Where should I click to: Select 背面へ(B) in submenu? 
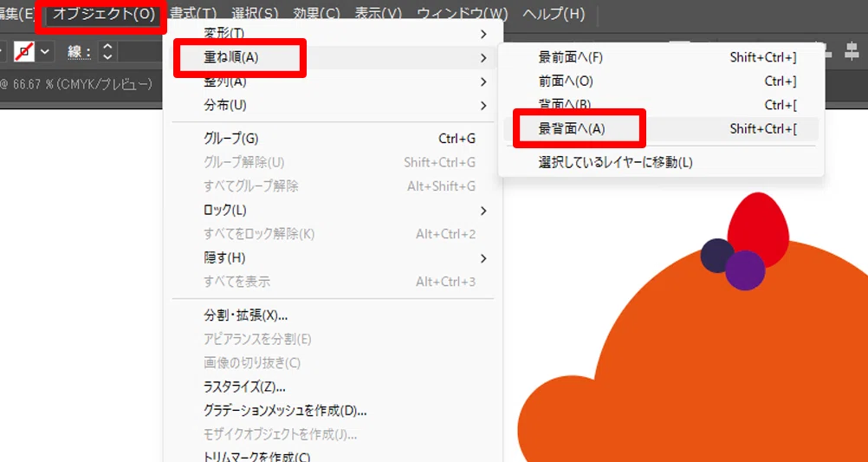tap(662, 105)
